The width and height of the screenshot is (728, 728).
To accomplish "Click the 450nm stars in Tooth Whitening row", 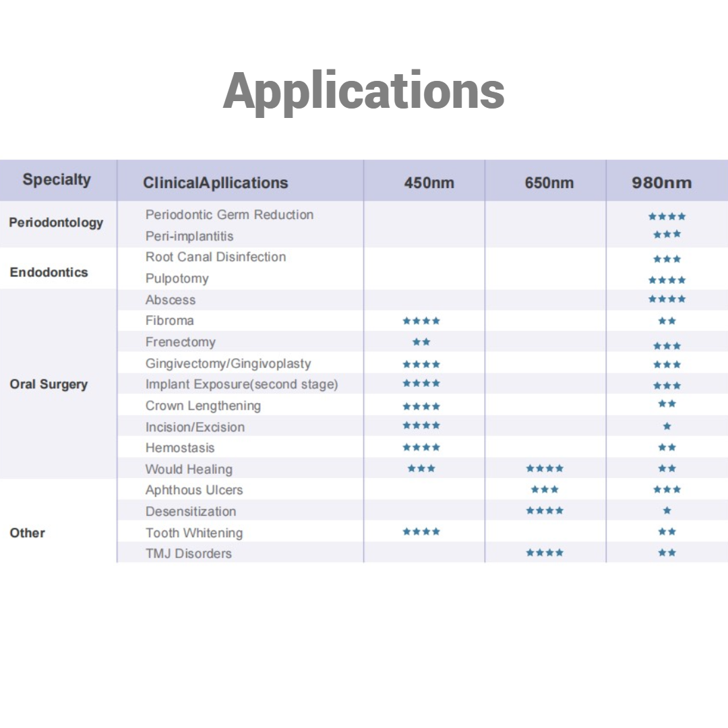I will (421, 532).
